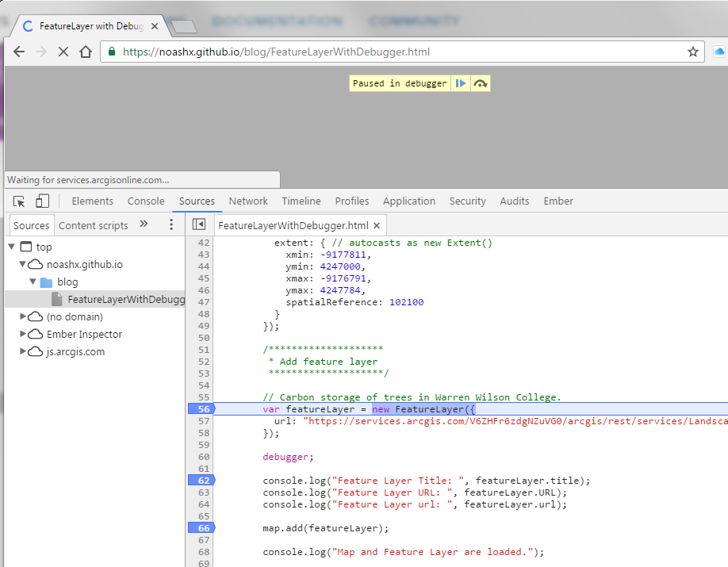Open the Profiles panel
728x567 pixels.
point(352,201)
